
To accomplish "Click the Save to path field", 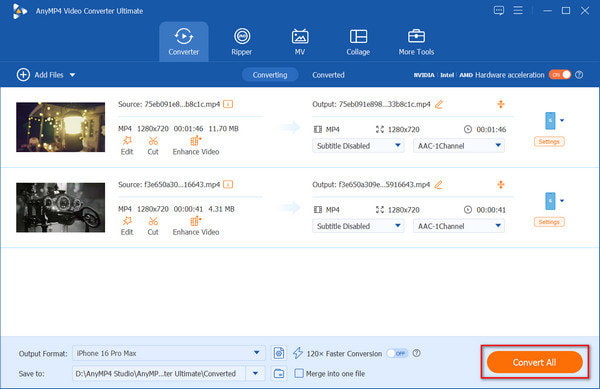I will [159, 373].
